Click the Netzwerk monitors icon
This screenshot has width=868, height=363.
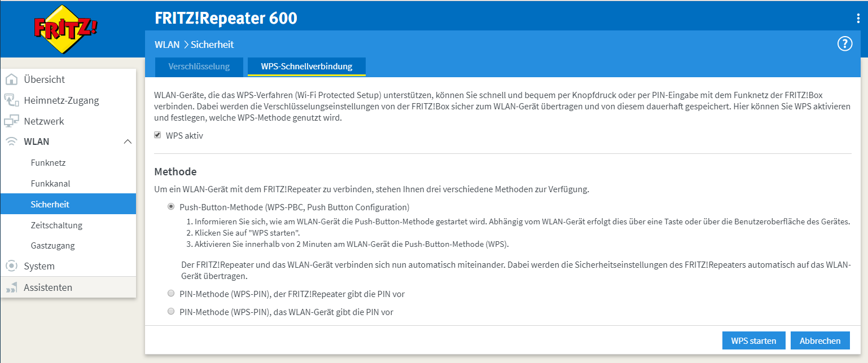pyautogui.click(x=11, y=121)
